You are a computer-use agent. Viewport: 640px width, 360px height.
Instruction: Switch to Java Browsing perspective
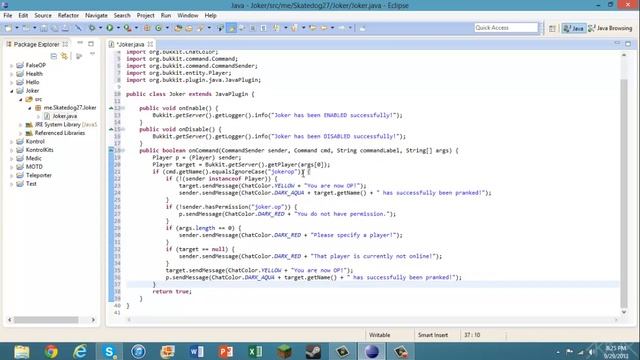(610, 28)
